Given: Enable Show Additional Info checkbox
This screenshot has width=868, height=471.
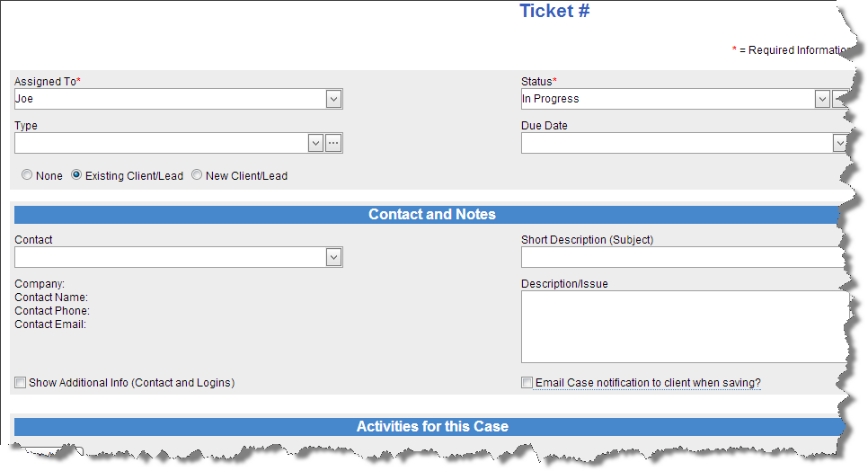Looking at the screenshot, I should click(x=21, y=383).
